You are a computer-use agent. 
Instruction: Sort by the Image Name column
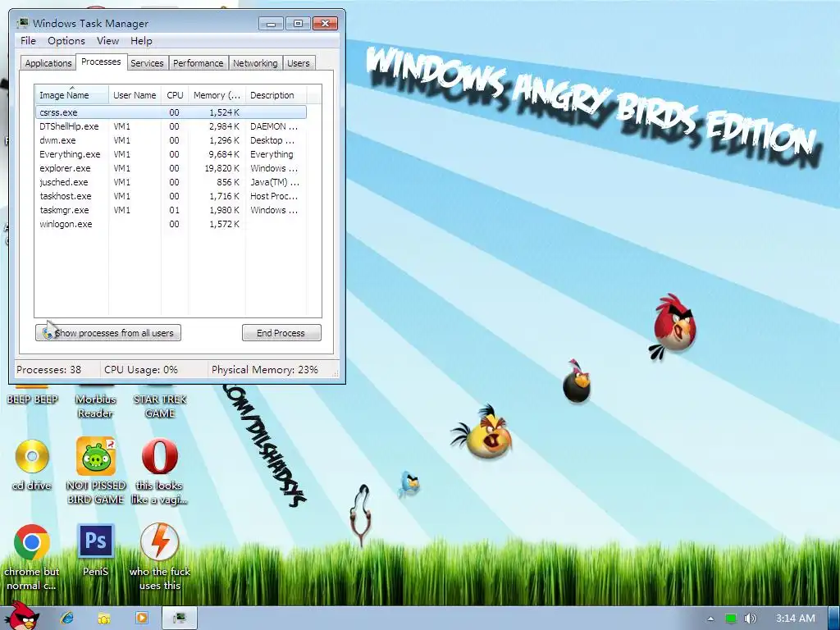[72, 95]
